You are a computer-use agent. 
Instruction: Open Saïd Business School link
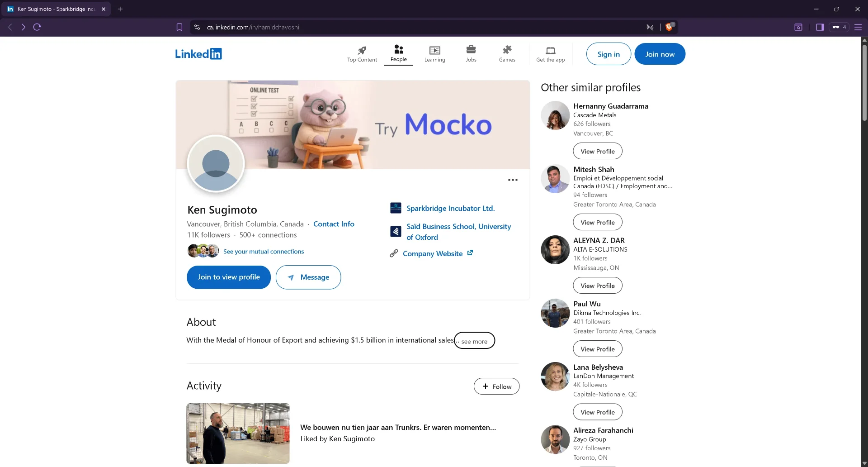[x=458, y=232]
